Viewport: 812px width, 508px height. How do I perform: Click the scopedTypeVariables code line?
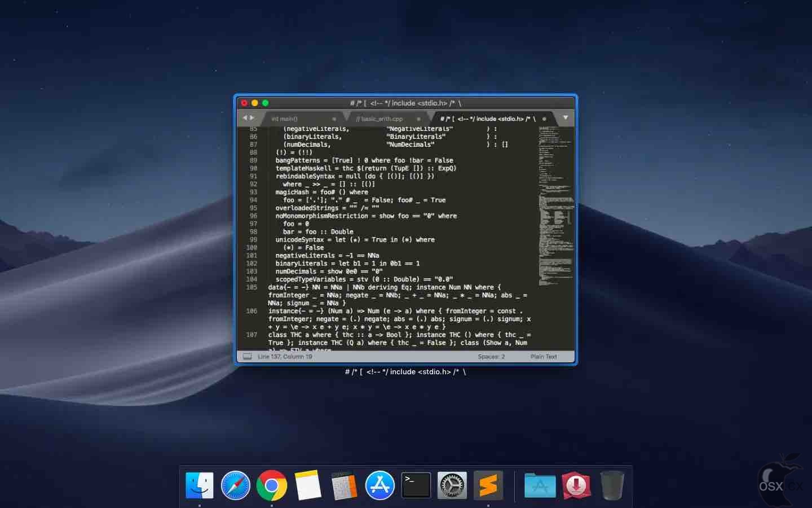coord(364,279)
